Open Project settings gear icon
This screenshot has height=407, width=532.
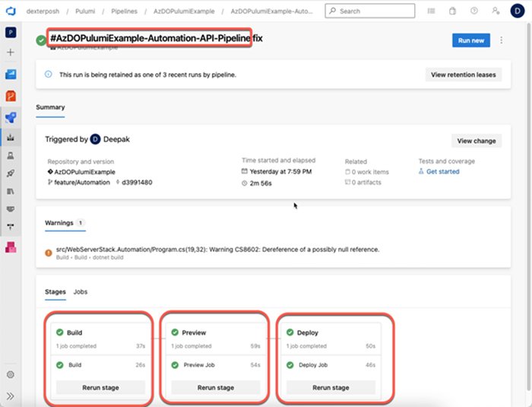click(x=11, y=374)
